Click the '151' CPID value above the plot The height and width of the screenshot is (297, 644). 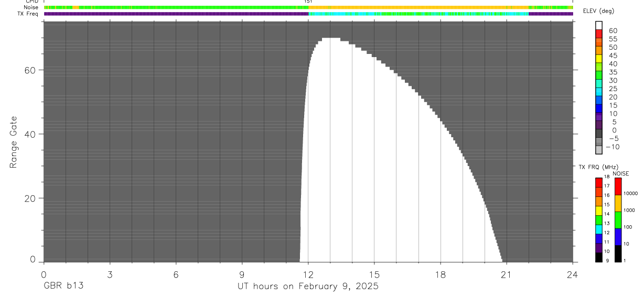[x=308, y=2]
